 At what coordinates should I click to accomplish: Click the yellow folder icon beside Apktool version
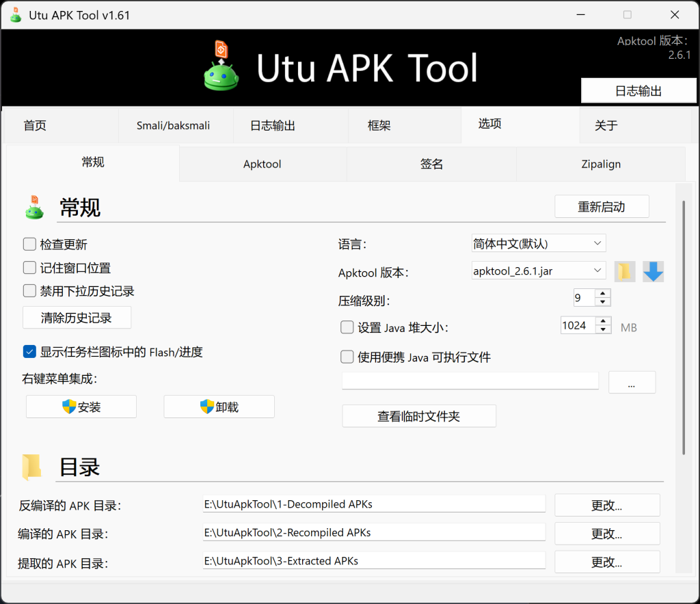[625, 271]
